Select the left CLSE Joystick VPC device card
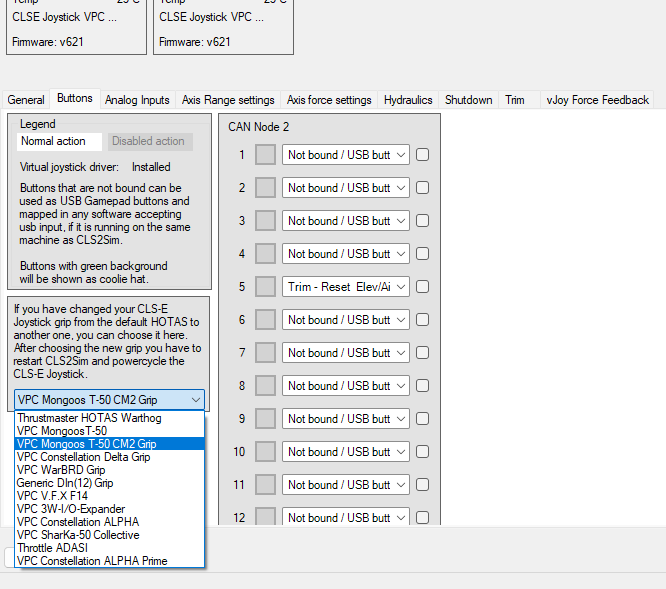Image resolution: width=666 pixels, height=589 pixels. (76, 27)
